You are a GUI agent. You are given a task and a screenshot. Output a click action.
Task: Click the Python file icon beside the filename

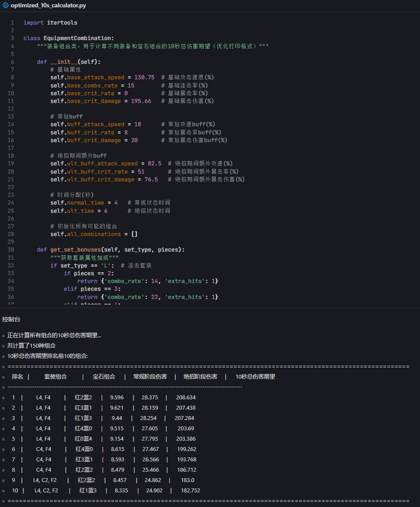[6, 6]
